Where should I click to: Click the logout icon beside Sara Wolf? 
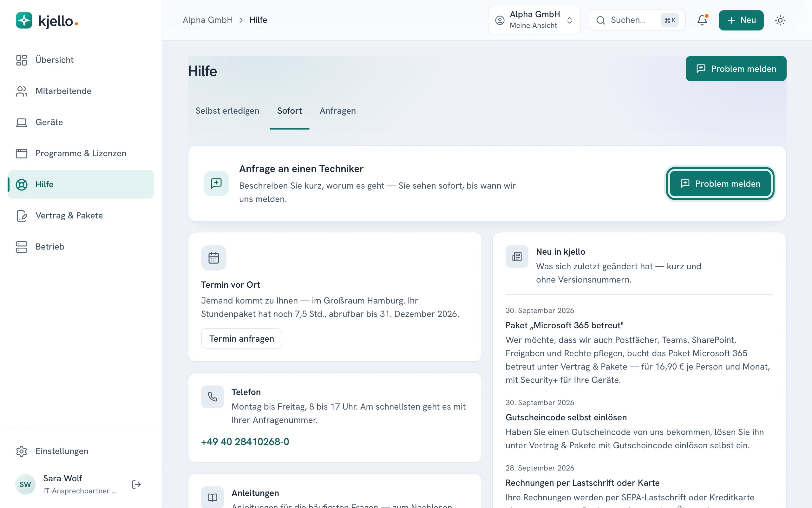(136, 484)
